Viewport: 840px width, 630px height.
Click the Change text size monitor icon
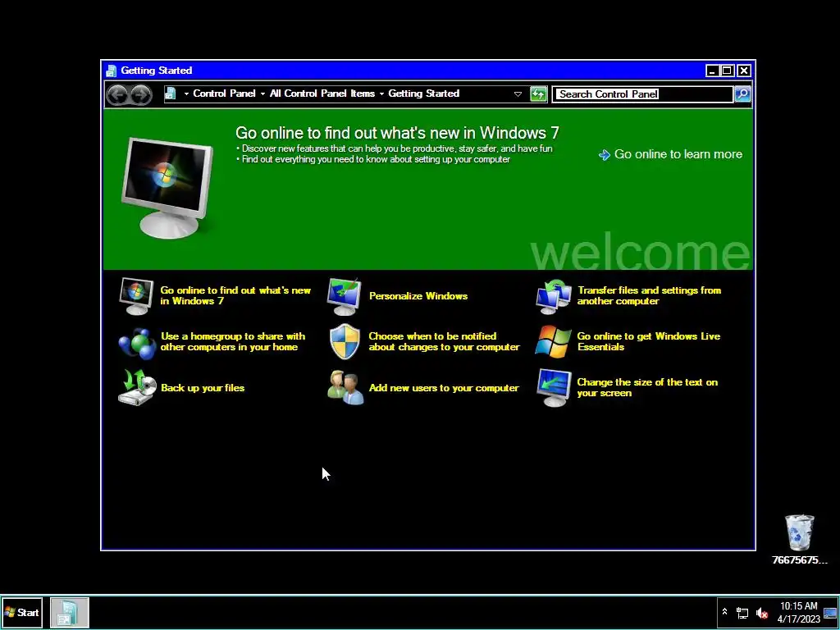point(554,388)
